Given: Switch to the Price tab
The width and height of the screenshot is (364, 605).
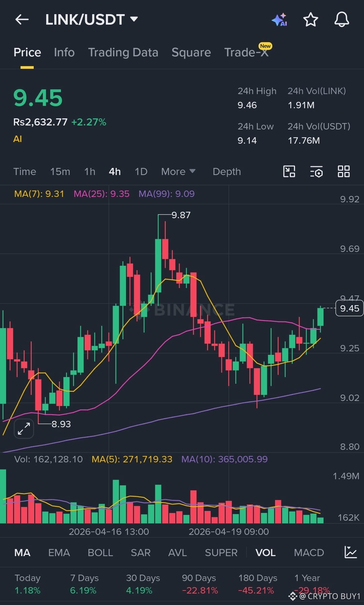Looking at the screenshot, I should [x=27, y=52].
